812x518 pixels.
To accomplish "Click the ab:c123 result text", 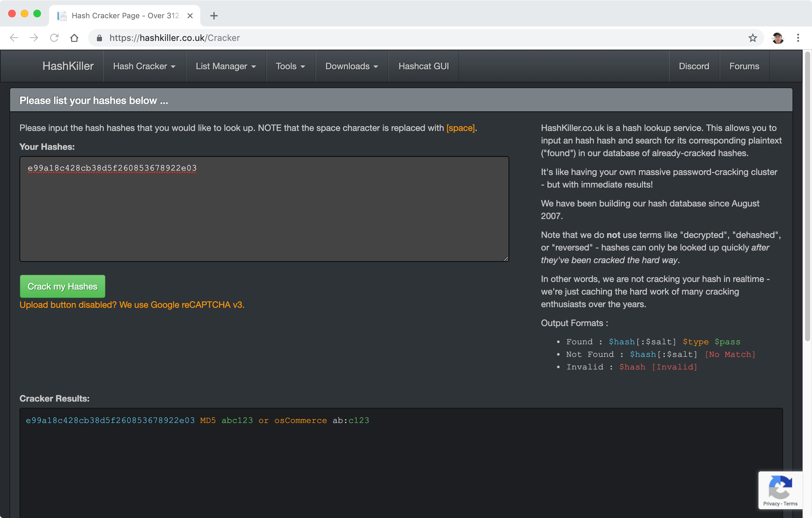I will [351, 420].
